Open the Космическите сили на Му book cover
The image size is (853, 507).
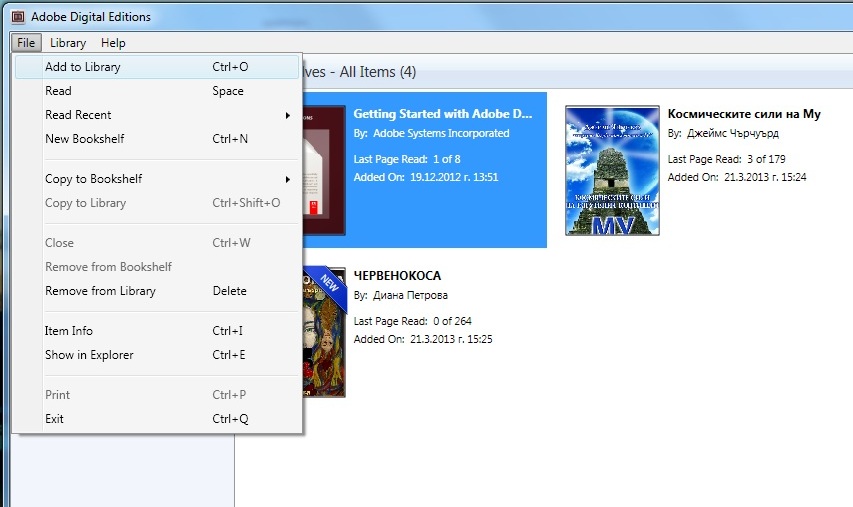(x=612, y=170)
